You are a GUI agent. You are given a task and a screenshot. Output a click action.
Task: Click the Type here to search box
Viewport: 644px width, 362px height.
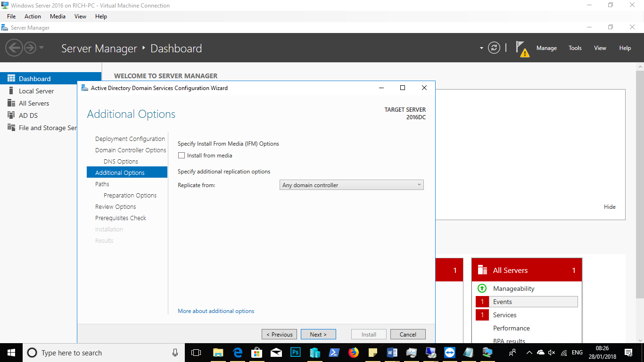(103, 353)
